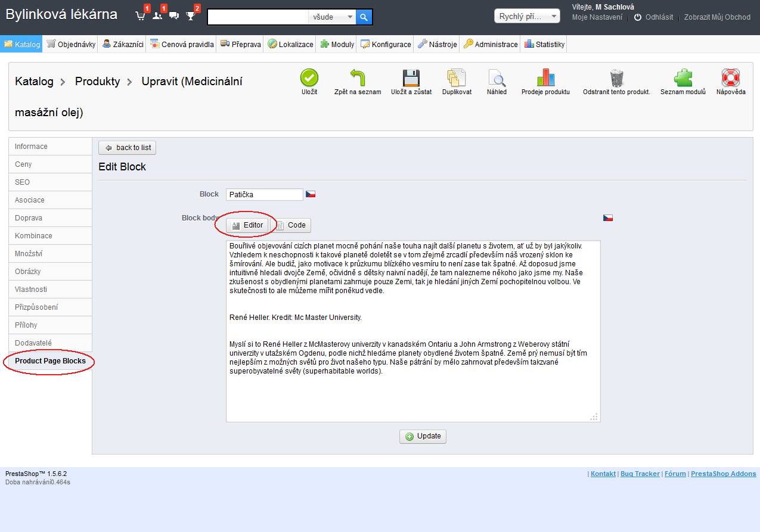
Task: Open Fórum footer link
Action: pyautogui.click(x=675, y=474)
